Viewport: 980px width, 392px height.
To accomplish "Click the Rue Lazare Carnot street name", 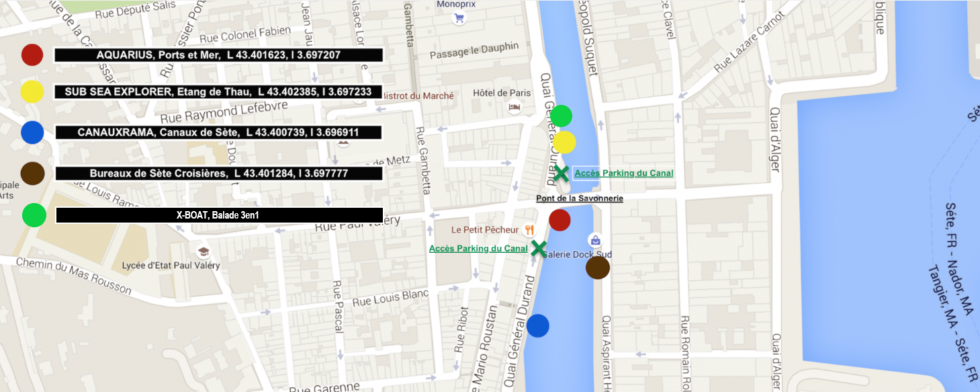I will [x=749, y=42].
